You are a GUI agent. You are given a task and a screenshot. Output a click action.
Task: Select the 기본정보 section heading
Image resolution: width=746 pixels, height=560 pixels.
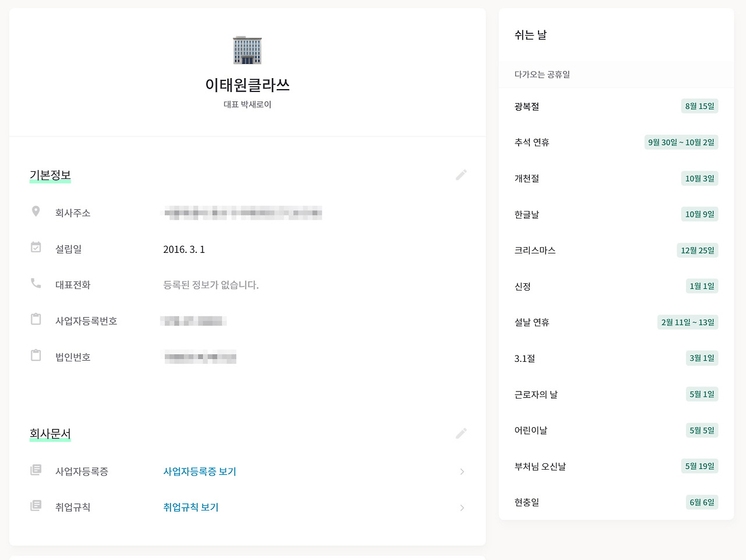(x=50, y=175)
